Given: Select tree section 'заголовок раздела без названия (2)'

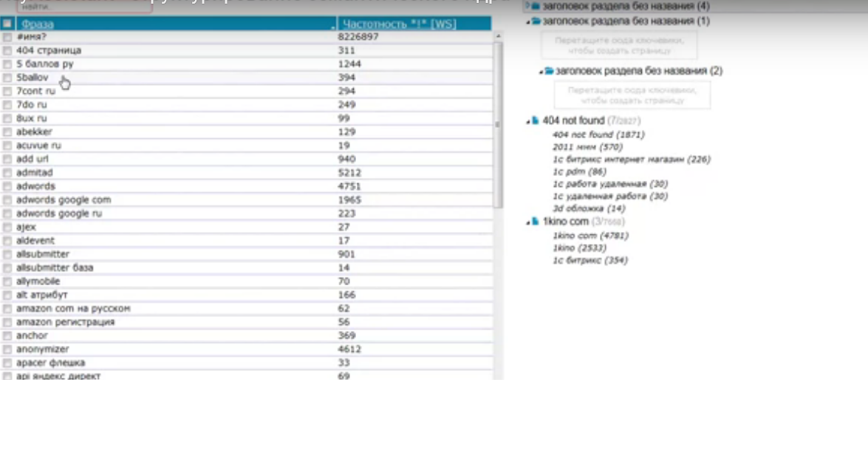Looking at the screenshot, I should pos(639,71).
